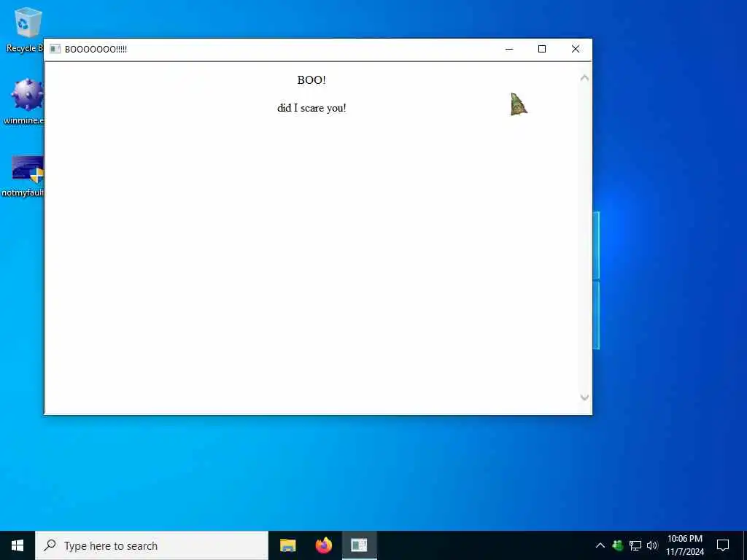747x560 pixels.
Task: Open the network tray icon
Action: coord(635,545)
